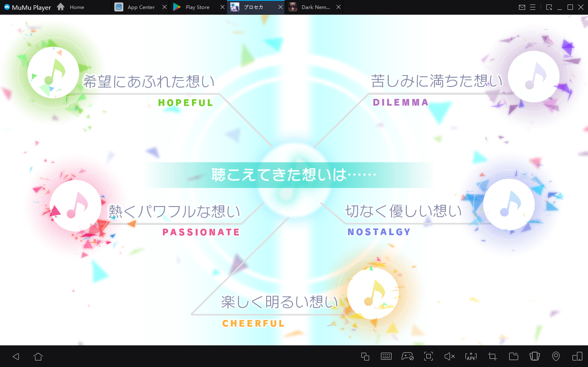Select the orange CHEERFUL music note orb
This screenshot has width=588, height=367.
tap(373, 294)
